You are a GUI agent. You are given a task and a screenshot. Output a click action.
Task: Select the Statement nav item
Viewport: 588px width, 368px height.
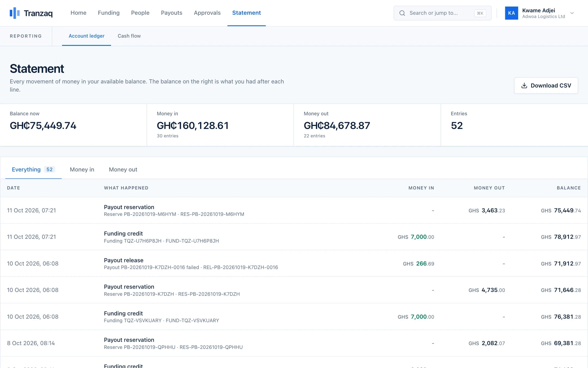(x=246, y=13)
